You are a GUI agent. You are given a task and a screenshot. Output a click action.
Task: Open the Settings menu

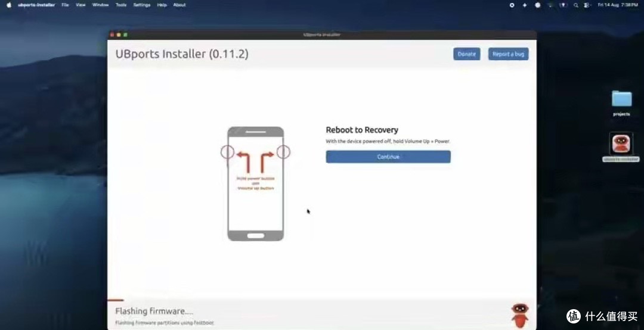142,5
